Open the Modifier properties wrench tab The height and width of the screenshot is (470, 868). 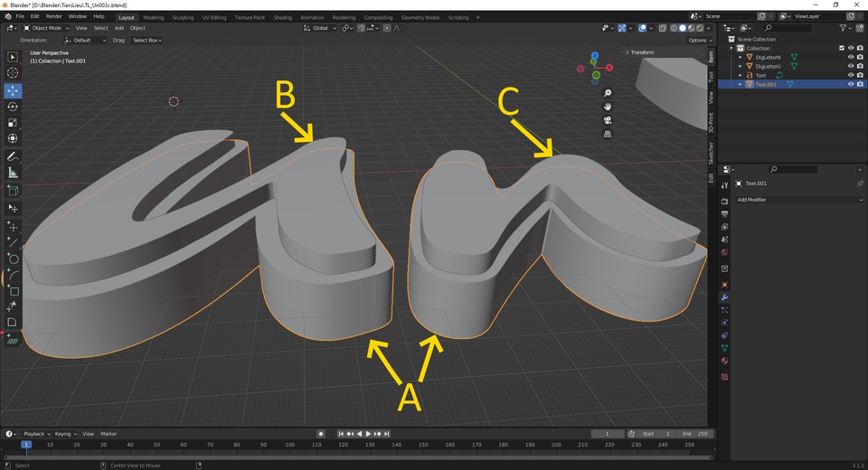pos(724,297)
